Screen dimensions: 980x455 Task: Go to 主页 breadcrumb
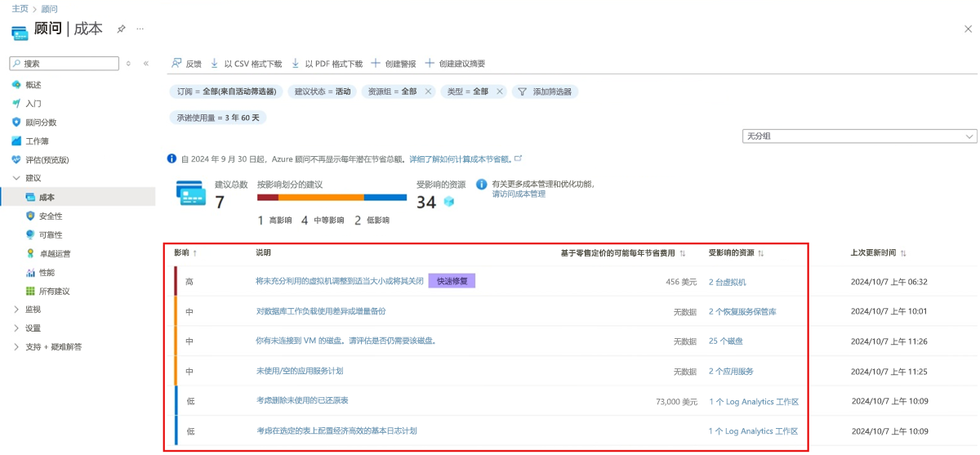(20, 8)
